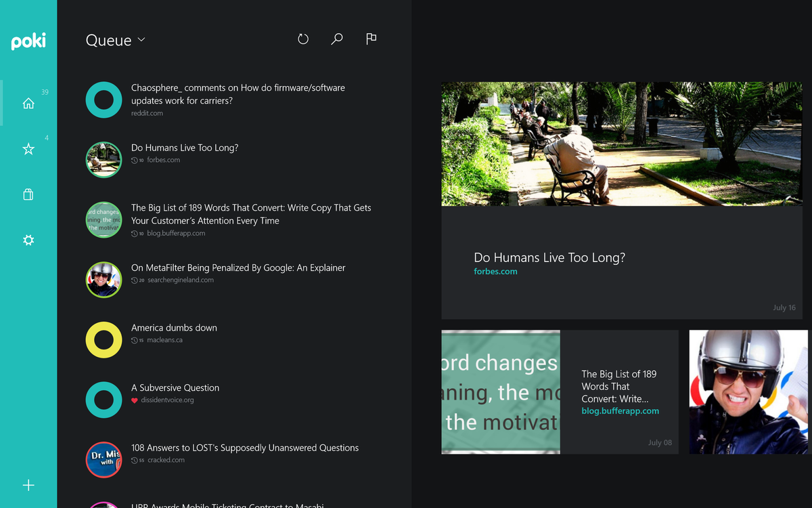Open the blog.bufferapp.com link
Screen dimensions: 812x508
click(x=620, y=410)
